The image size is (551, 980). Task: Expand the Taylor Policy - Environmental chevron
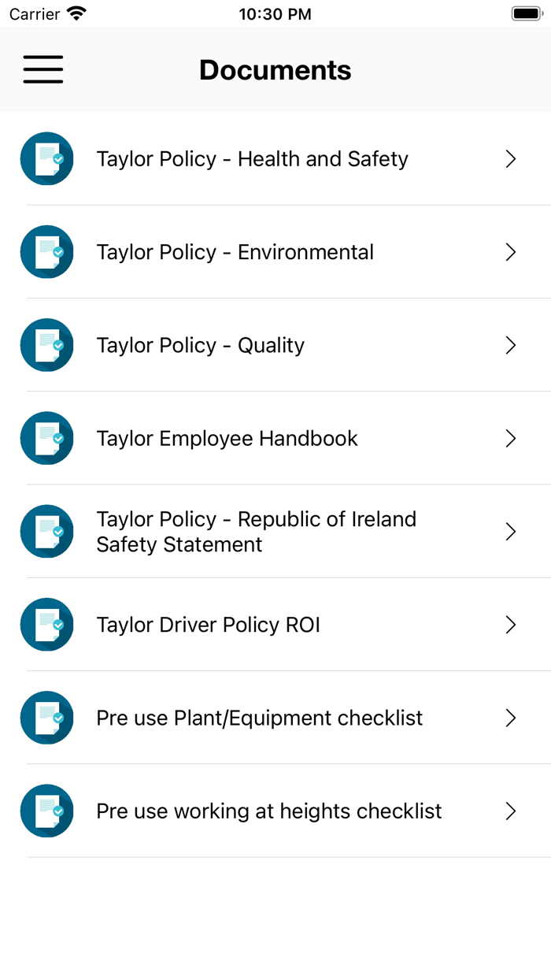coord(511,251)
